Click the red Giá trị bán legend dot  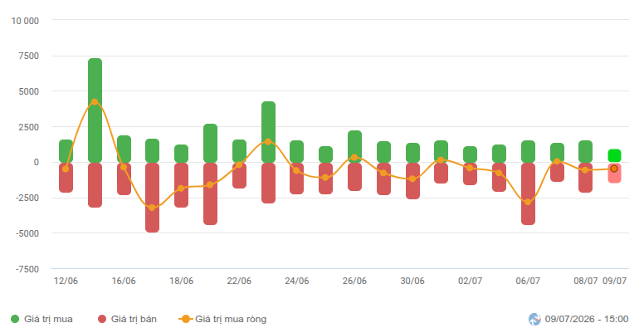pos(102,319)
